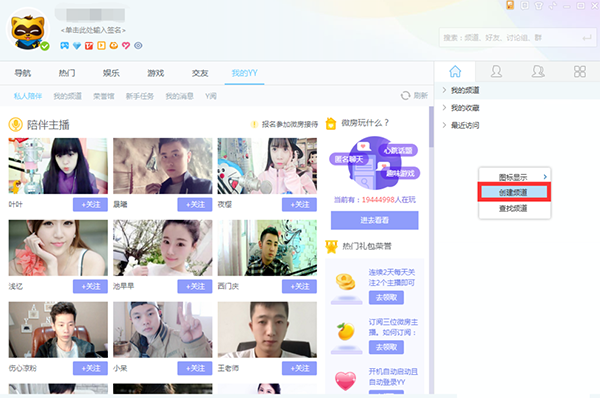Screen dimensions: 600x398
Task: Click the search enter arrow icon
Action: 587,38
